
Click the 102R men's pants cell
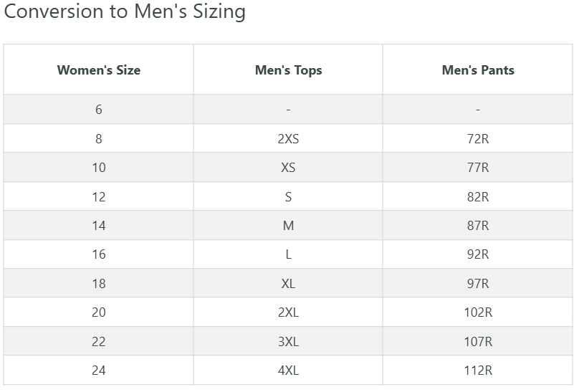tap(478, 312)
